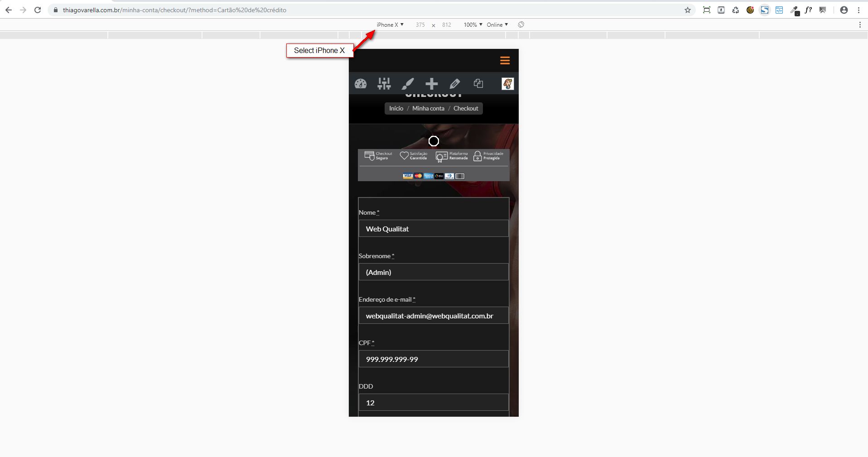Click the admin bar pencil edit icon
This screenshot has height=457, width=868.
(455, 84)
